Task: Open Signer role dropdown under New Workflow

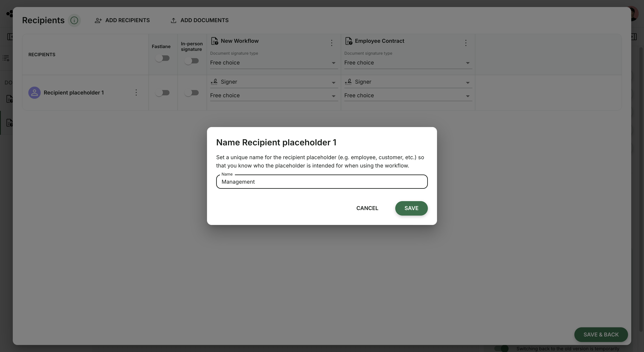Action: click(x=274, y=82)
